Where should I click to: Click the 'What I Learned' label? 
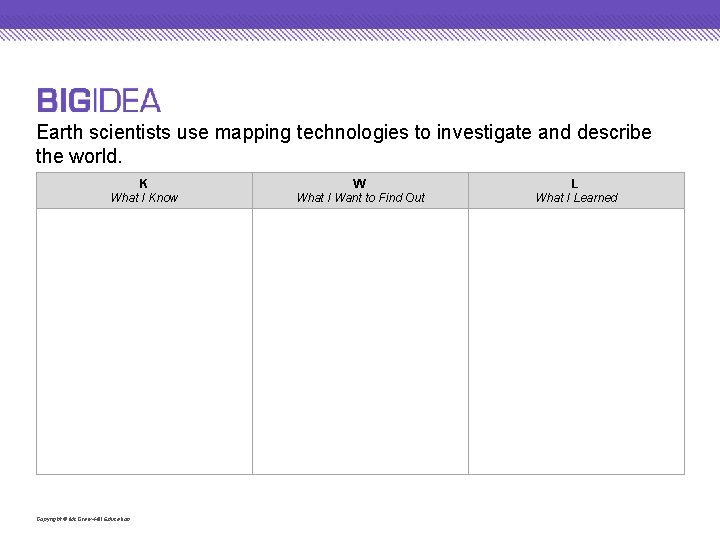(576, 197)
